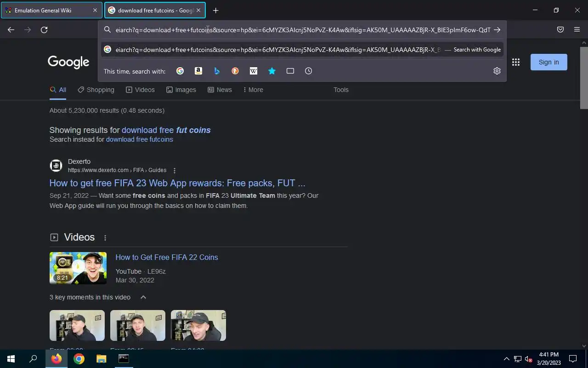
Task: Open a new tab with the plus icon
Action: 215,10
